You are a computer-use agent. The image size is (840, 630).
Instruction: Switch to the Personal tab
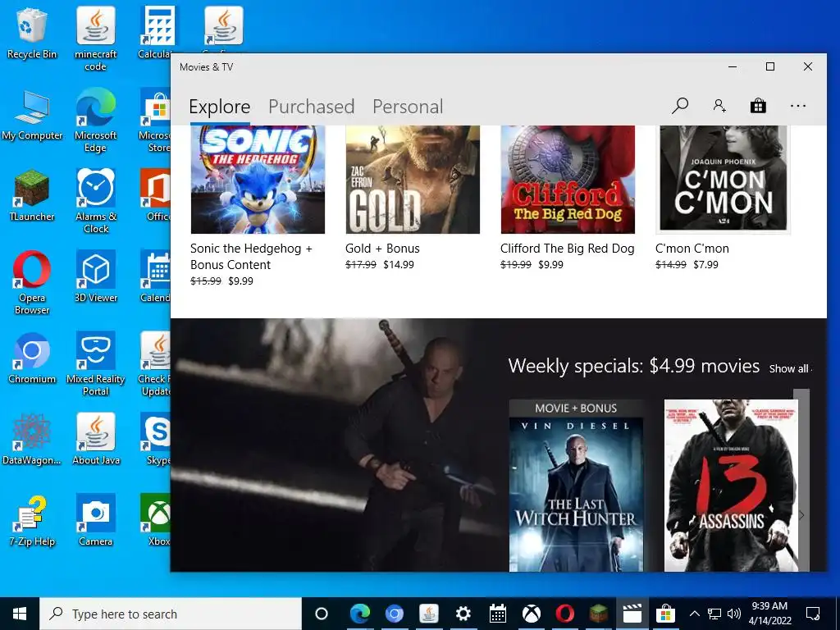click(x=408, y=107)
